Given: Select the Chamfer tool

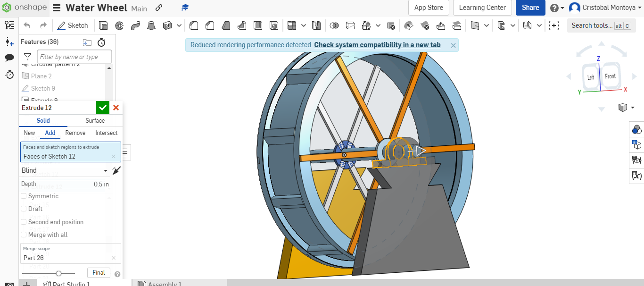Looking at the screenshot, I should pos(210,25).
